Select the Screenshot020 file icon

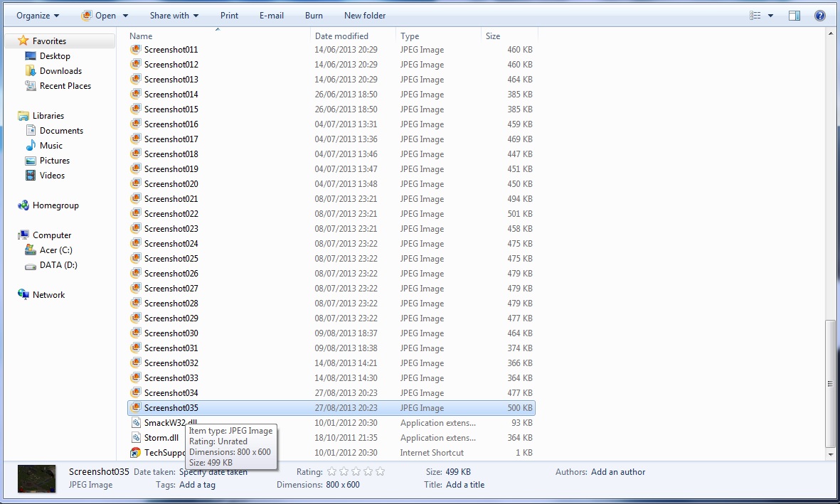[x=136, y=183]
